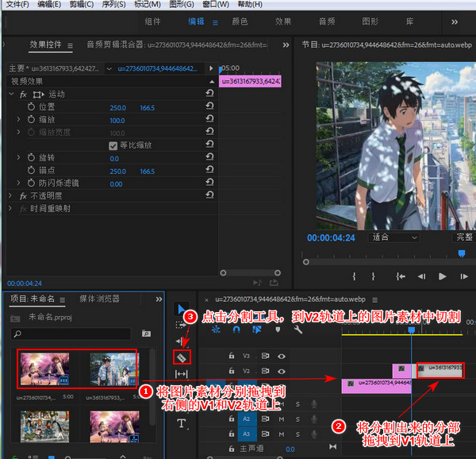
Task: Hide the V3 track output eye
Action: click(282, 356)
